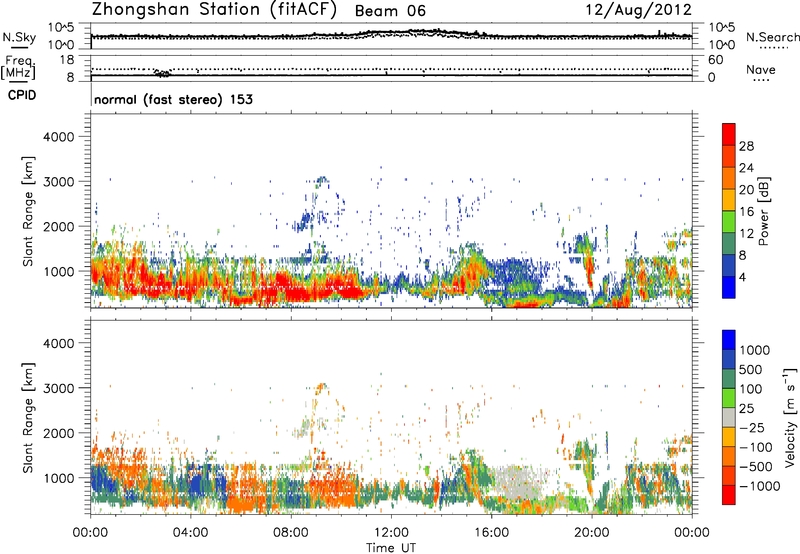Click velocity panel range tick '1000'
This screenshot has height=554, width=800.
click(59, 478)
